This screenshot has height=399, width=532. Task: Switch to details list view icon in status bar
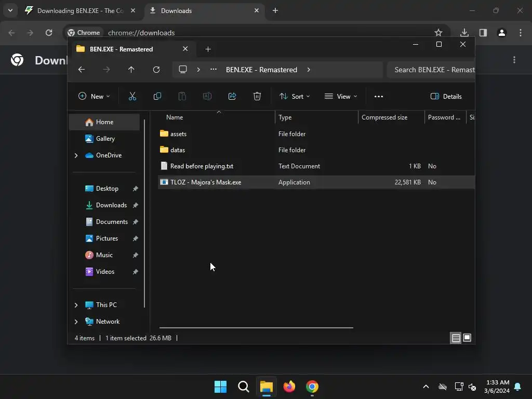456,338
